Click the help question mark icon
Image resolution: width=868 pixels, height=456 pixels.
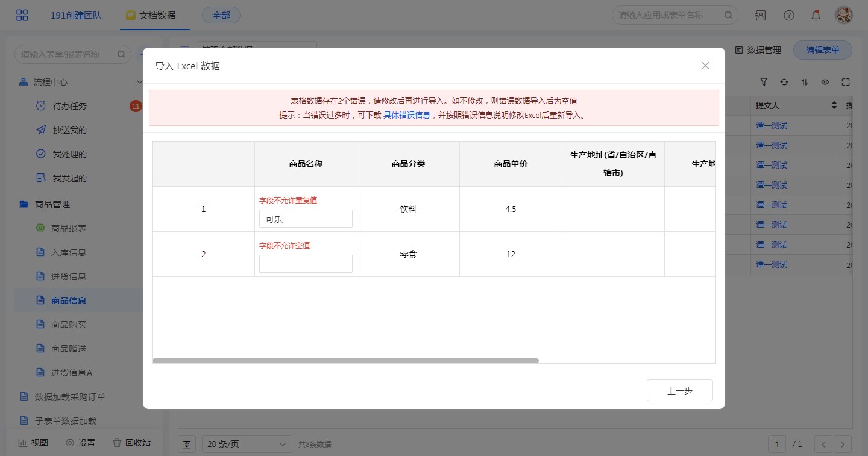(x=788, y=16)
